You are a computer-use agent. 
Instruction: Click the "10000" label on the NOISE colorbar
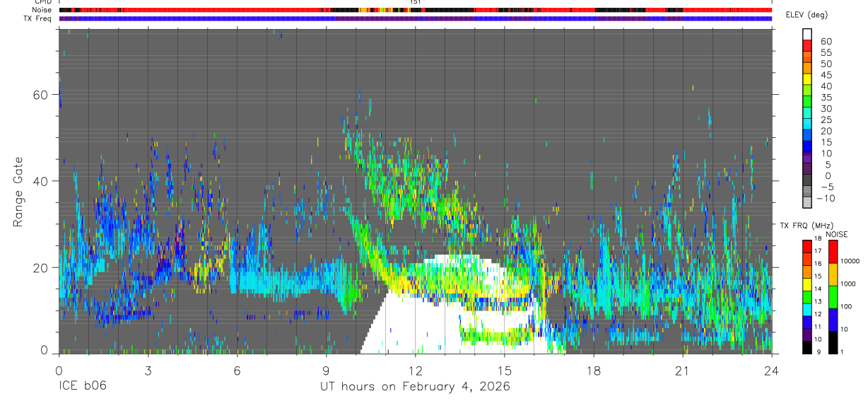851,261
